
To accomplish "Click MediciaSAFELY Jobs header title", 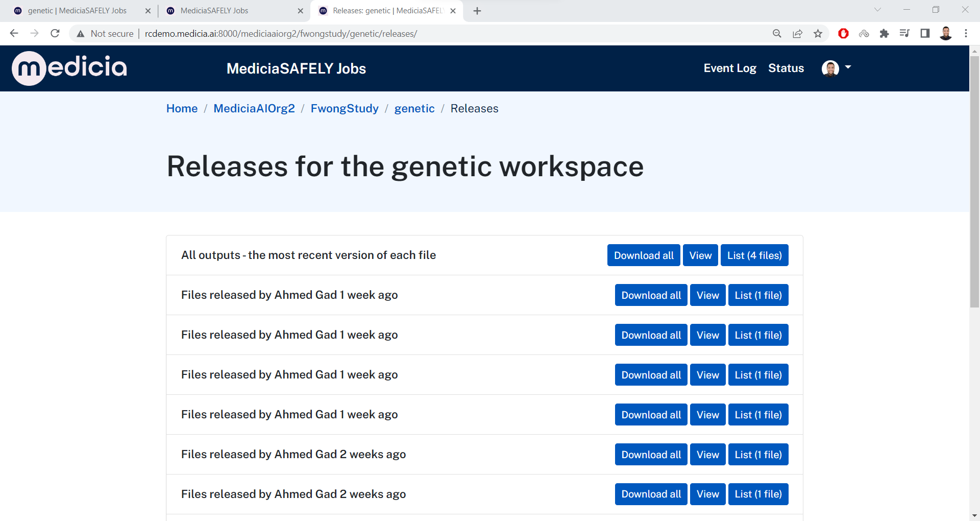I will click(296, 68).
